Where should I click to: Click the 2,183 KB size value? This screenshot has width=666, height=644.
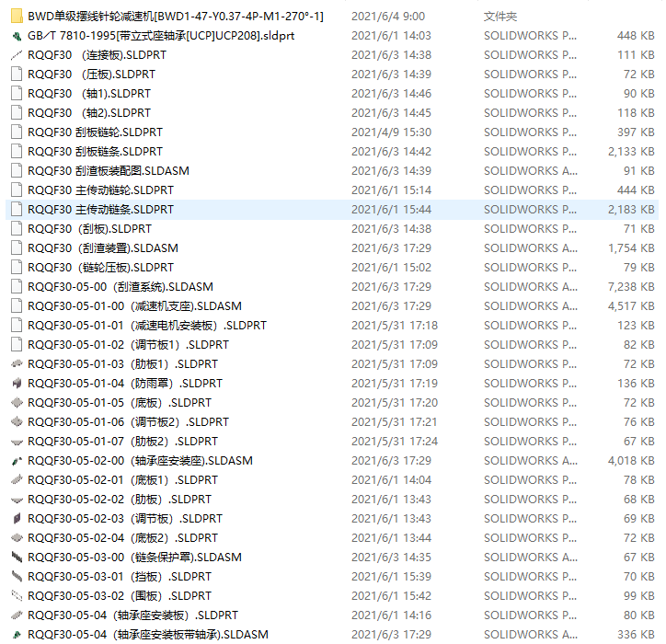[631, 210]
